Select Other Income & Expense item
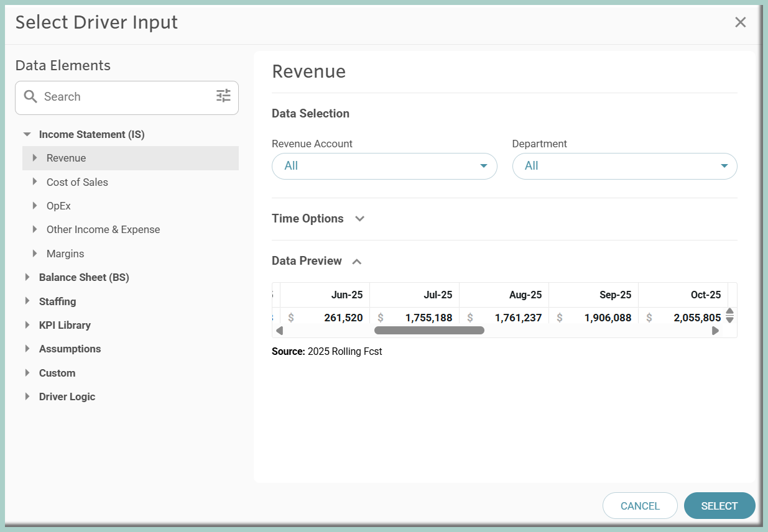Viewport: 768px width, 532px height. (103, 229)
